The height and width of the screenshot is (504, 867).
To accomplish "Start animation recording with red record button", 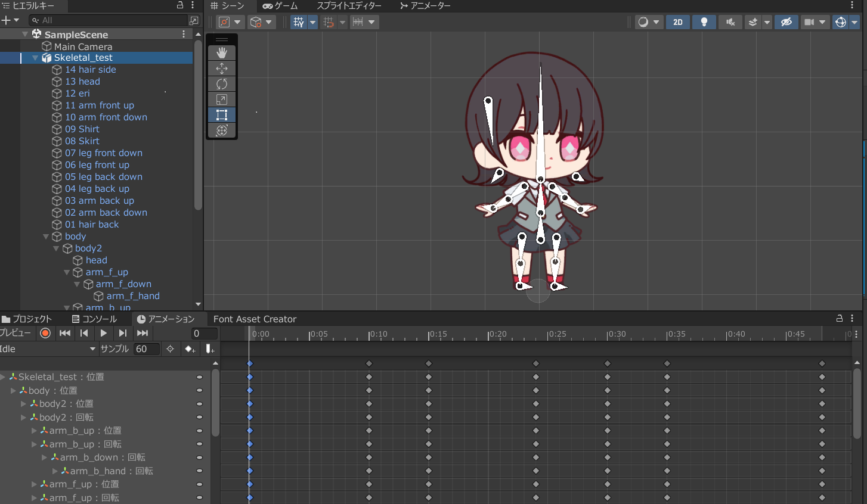I will pyautogui.click(x=45, y=334).
